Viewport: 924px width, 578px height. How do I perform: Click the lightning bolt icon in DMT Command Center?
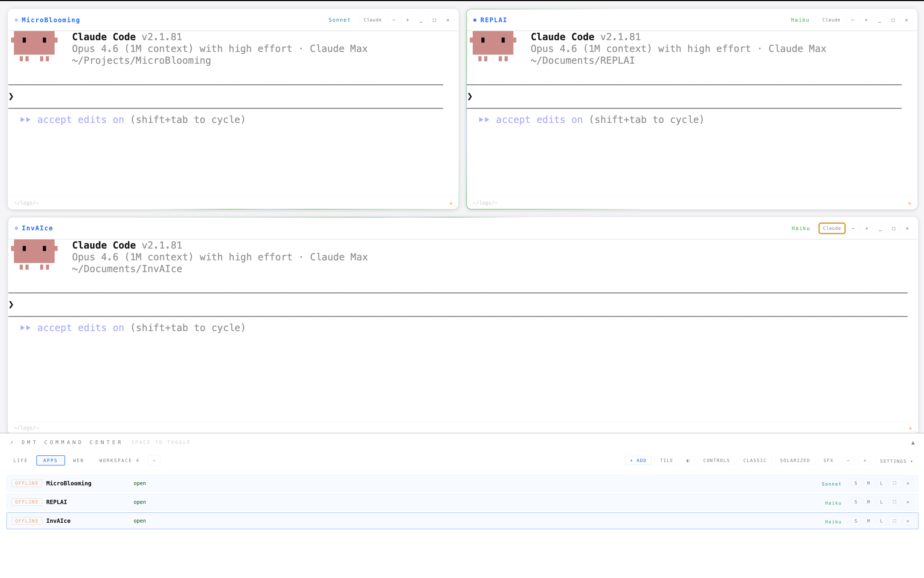12,442
